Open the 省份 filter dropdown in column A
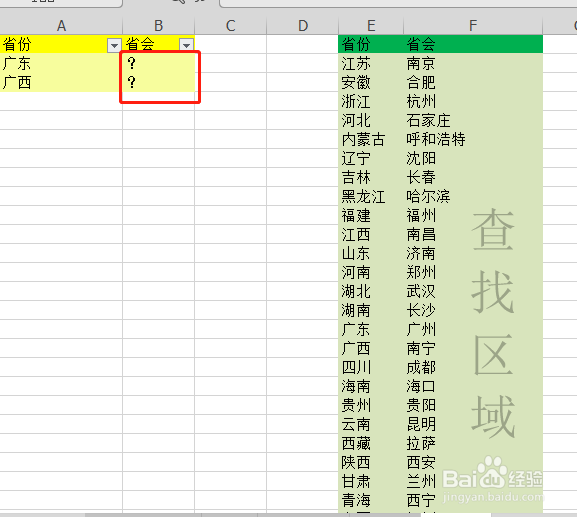Viewport: 577px width, 517px height. (114, 45)
